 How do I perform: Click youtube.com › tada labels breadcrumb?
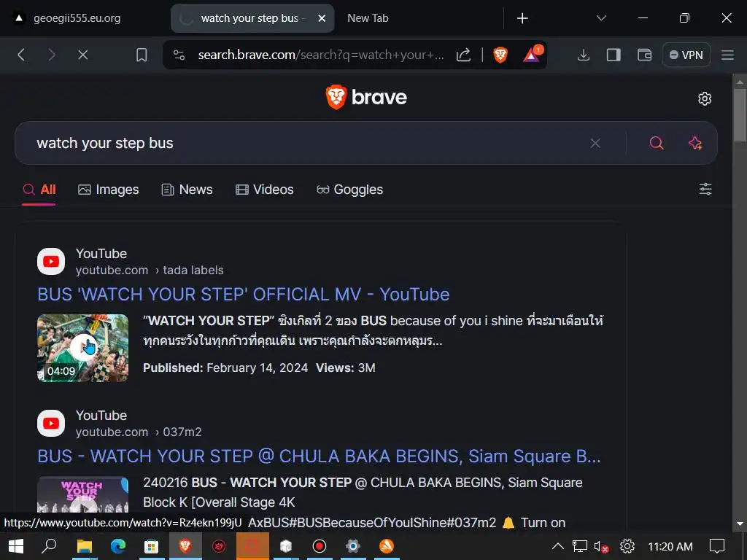click(x=150, y=270)
